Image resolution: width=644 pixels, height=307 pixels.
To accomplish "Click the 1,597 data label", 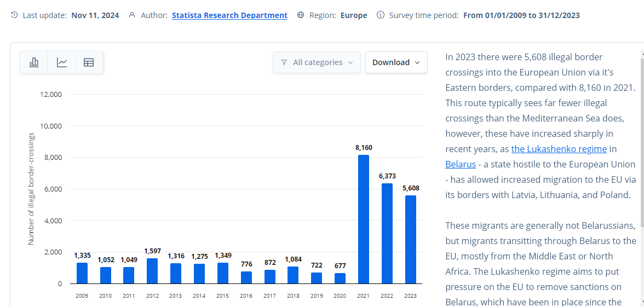I will coord(152,251).
